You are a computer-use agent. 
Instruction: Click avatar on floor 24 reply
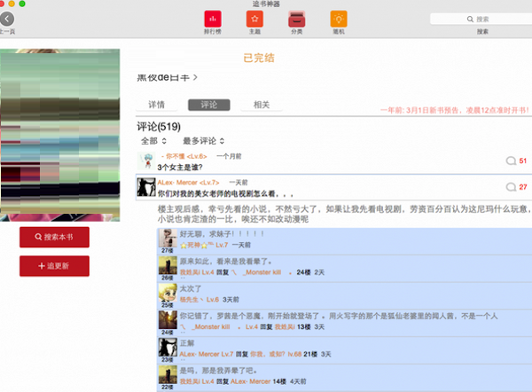168,320
